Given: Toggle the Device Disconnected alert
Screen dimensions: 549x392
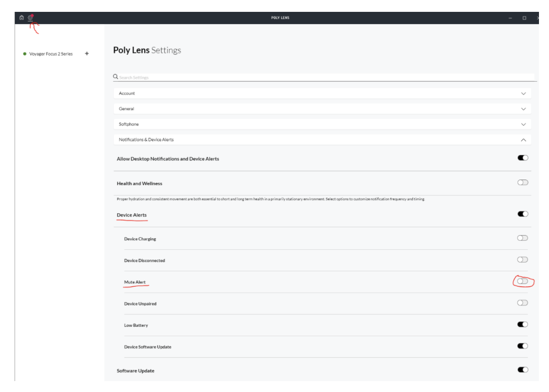Looking at the screenshot, I should (x=523, y=260).
